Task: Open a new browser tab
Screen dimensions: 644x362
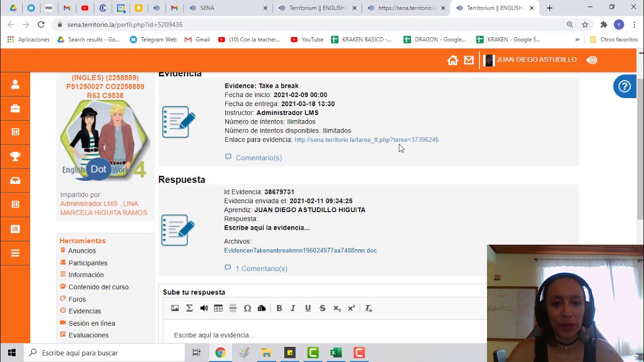Action: pyautogui.click(x=549, y=8)
